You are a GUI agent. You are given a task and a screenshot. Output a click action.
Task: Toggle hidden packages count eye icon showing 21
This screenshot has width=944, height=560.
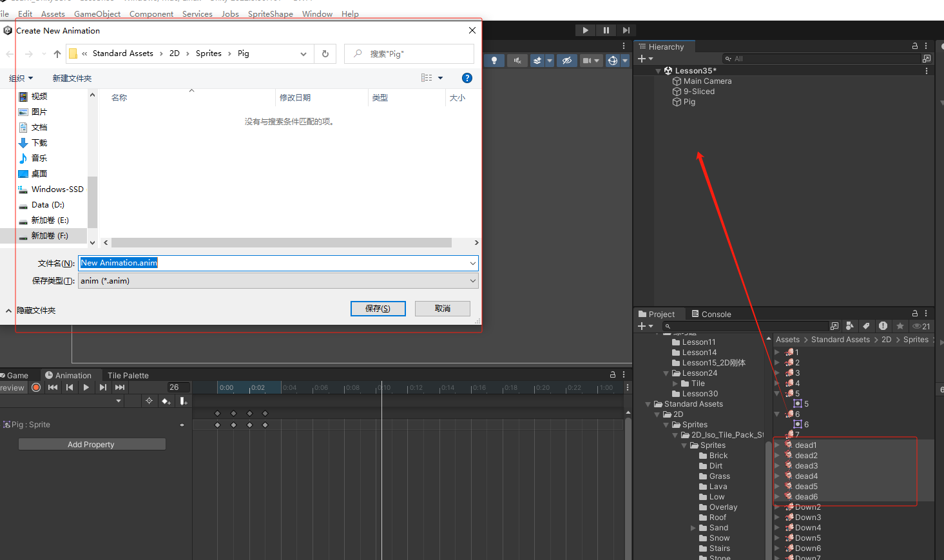pyautogui.click(x=921, y=326)
